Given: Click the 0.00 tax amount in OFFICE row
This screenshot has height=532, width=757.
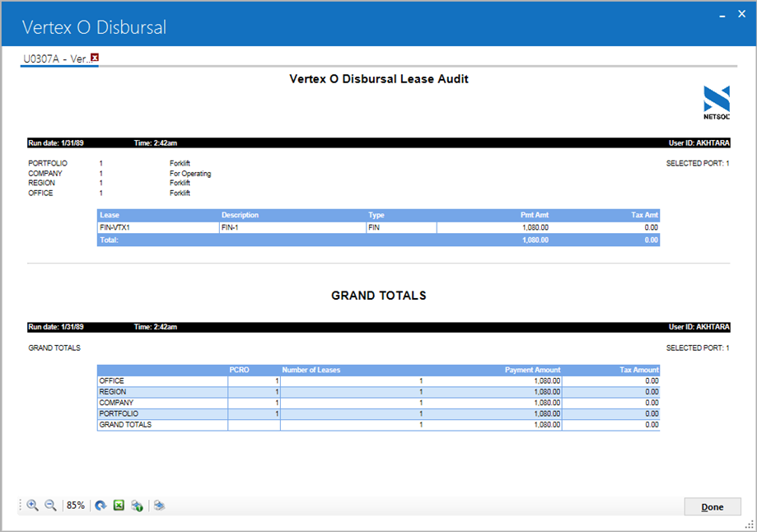Looking at the screenshot, I should (652, 381).
